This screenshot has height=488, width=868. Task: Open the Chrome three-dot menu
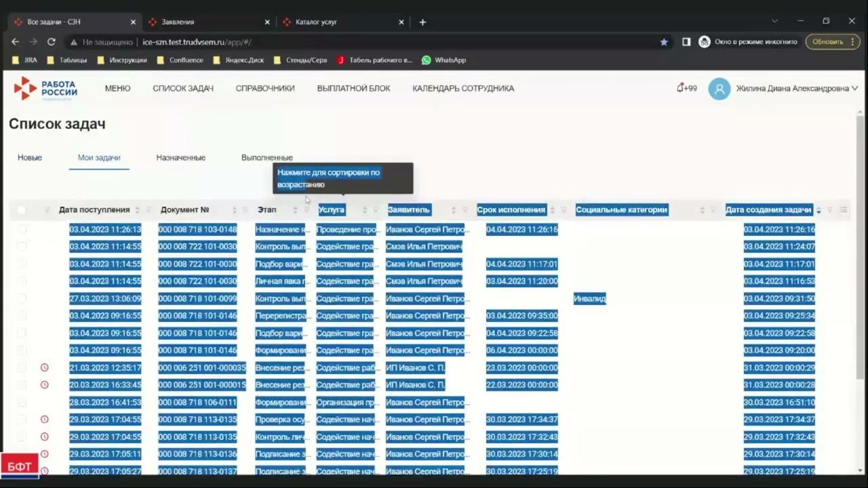pyautogui.click(x=853, y=42)
